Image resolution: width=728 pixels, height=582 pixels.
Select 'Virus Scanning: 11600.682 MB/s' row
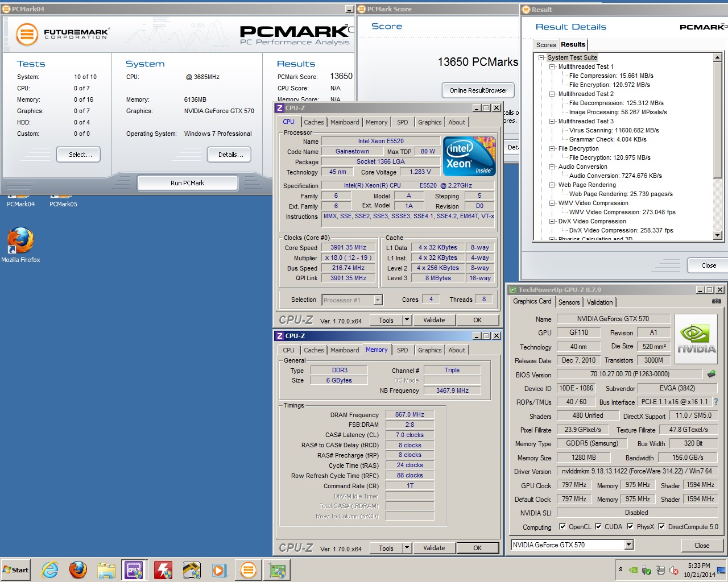click(614, 130)
